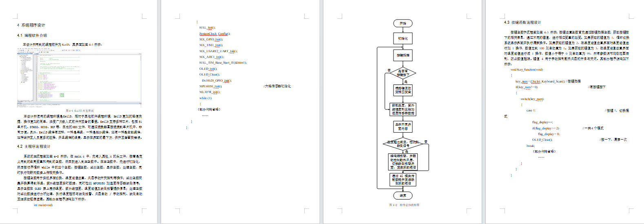Viewport: 644px width, 224px height.
Task: Click the subheading '4.2 主程序流程设计'
Action: 33,146
